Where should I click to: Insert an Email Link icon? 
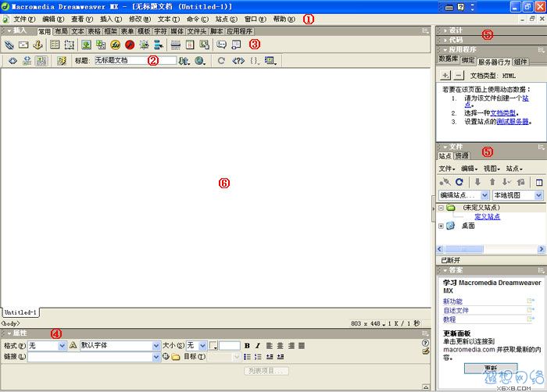[x=23, y=45]
